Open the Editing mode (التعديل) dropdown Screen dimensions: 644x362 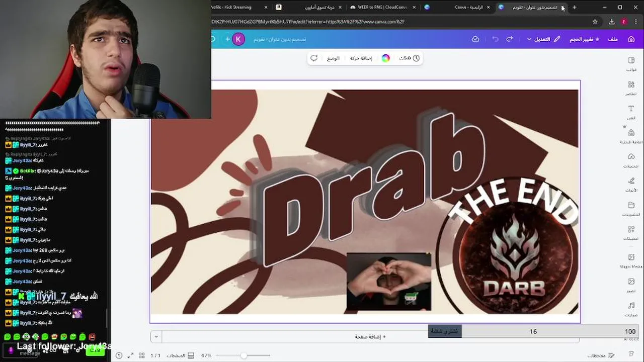coord(543,39)
